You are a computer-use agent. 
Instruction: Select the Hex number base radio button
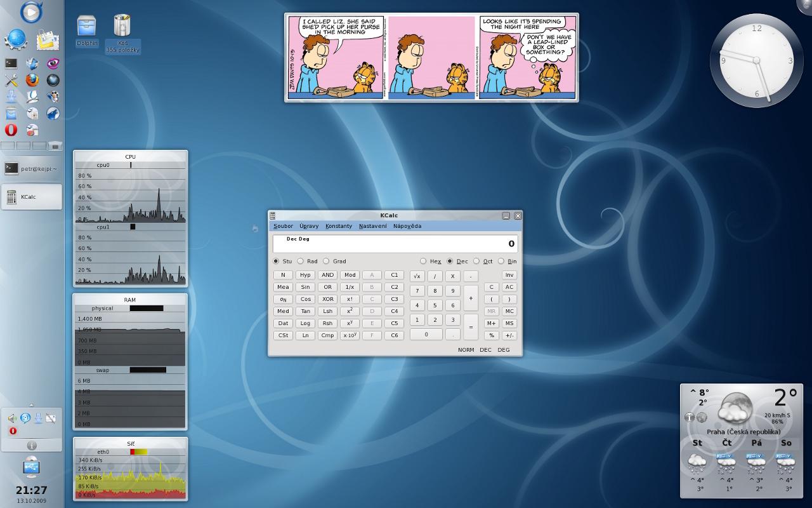coord(423,261)
